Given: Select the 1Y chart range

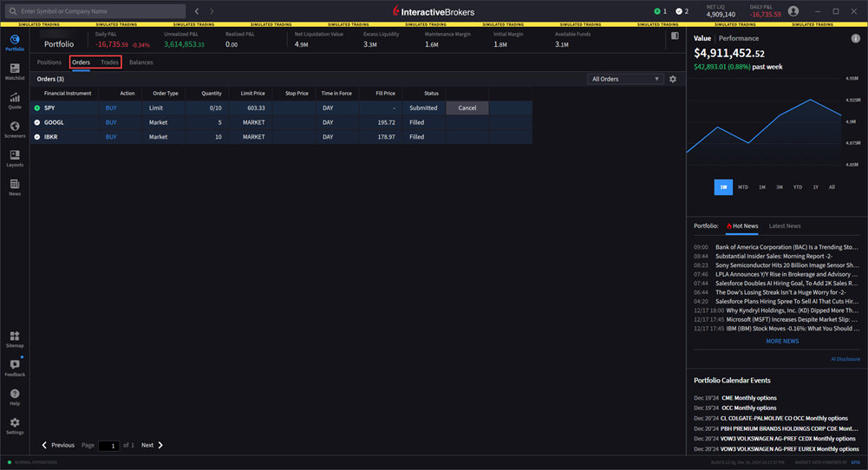Looking at the screenshot, I should click(x=815, y=187).
